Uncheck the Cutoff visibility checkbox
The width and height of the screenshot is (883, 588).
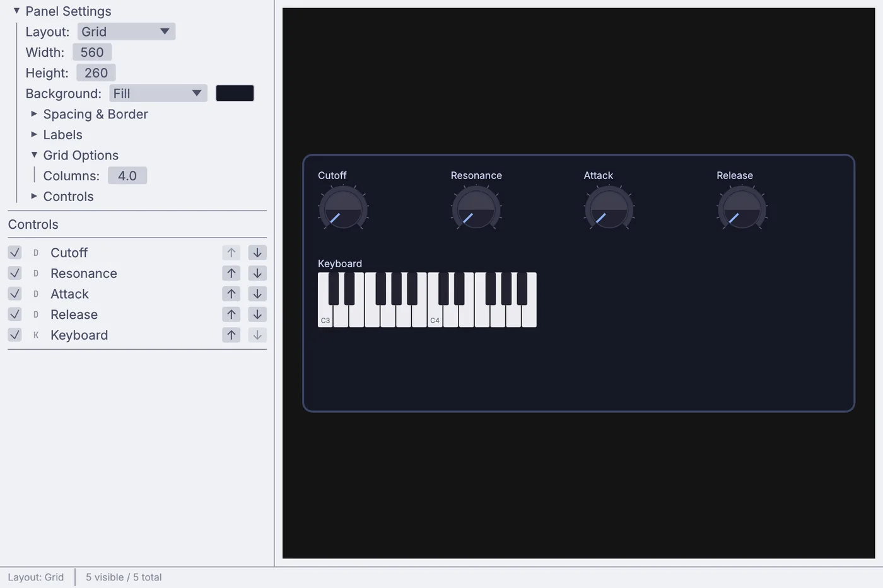(x=15, y=253)
